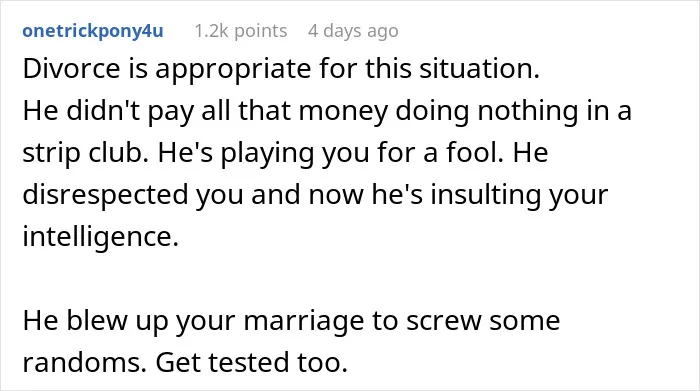This screenshot has height=391, width=700.
Task: Click the word 'Divorce' in the comment
Action: pyautogui.click(x=71, y=70)
